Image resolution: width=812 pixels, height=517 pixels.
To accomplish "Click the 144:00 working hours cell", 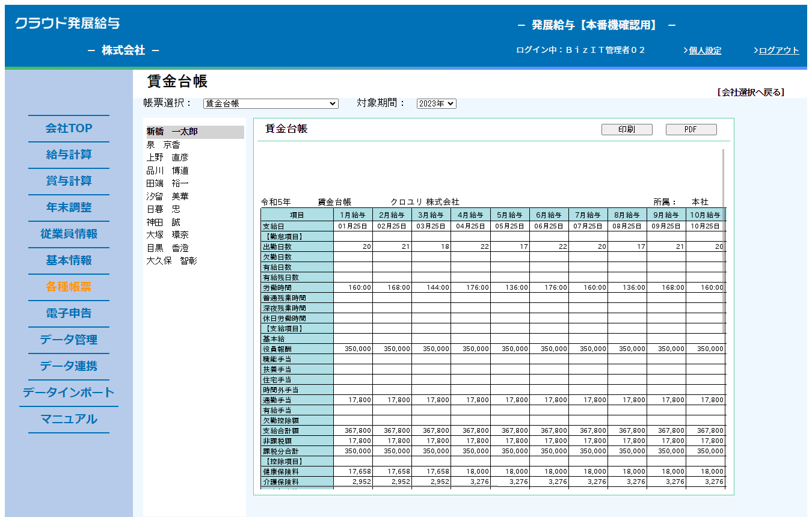I will 431,287.
